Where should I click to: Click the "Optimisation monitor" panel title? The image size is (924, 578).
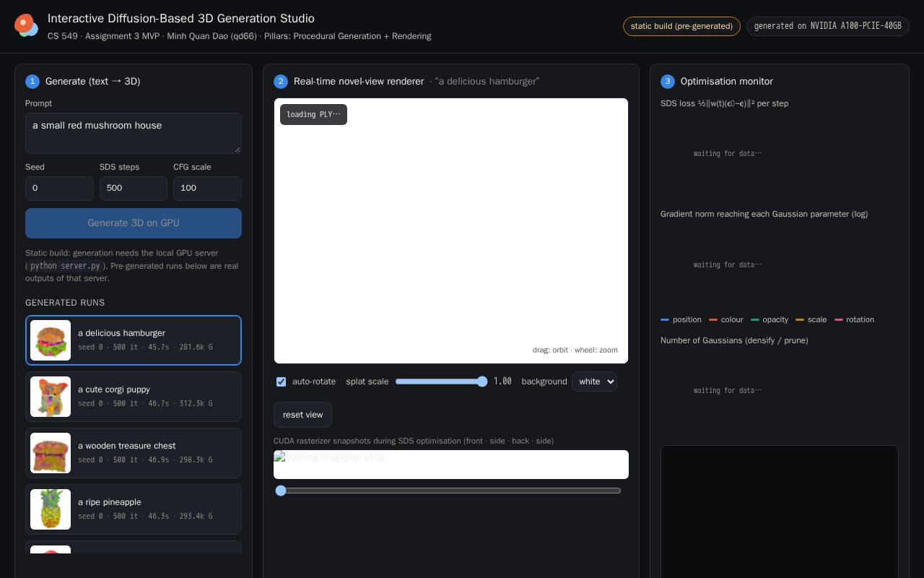pos(726,82)
